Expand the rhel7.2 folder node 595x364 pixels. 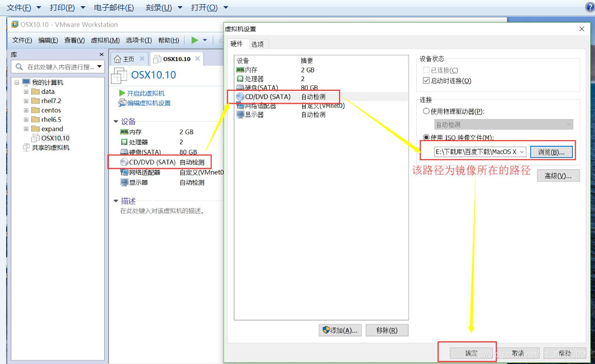coord(26,101)
